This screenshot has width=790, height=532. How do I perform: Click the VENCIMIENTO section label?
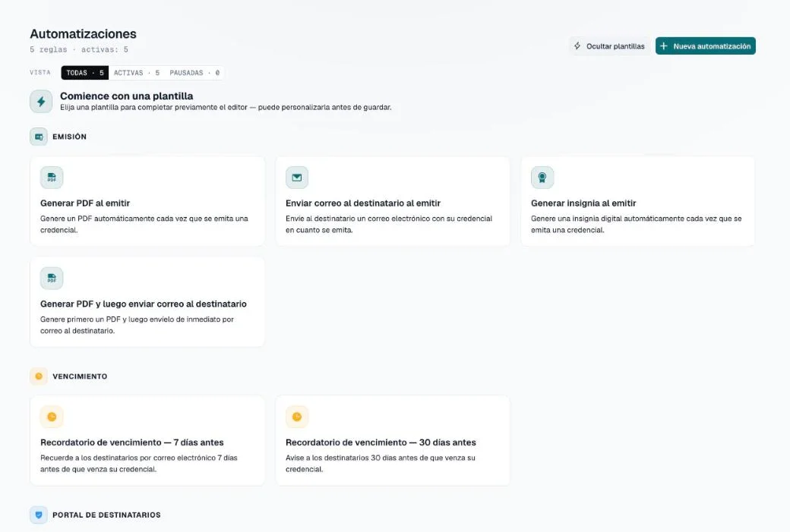80,376
